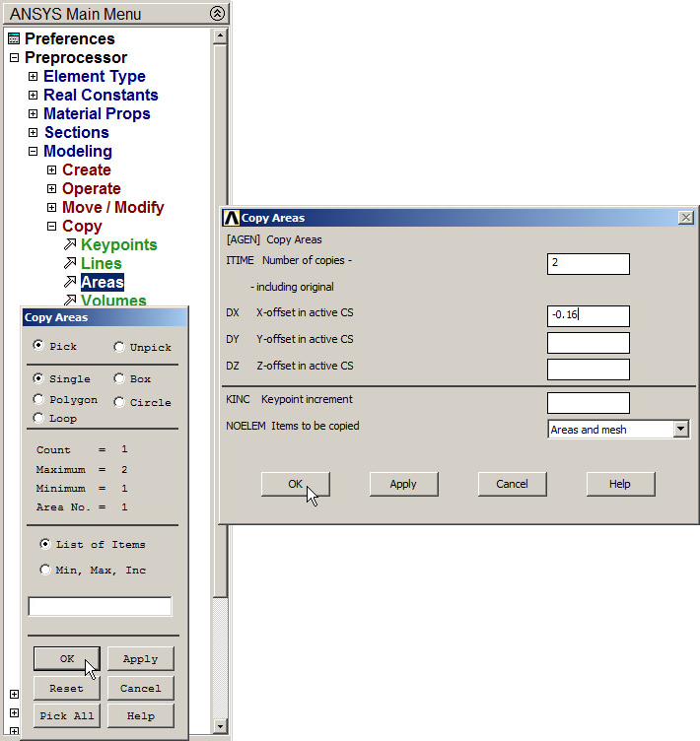
Task: Select the Min, Max, Inc option
Action: click(x=45, y=570)
